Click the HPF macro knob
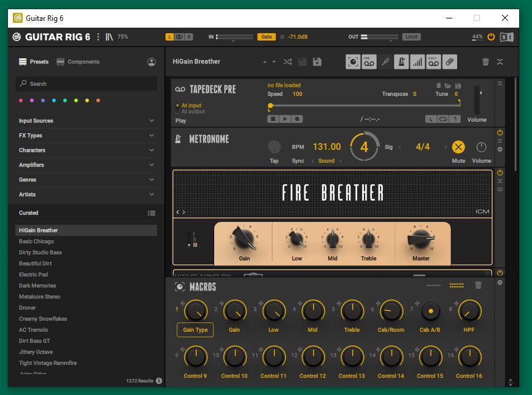Viewport: 532px width, 395px height. (469, 311)
